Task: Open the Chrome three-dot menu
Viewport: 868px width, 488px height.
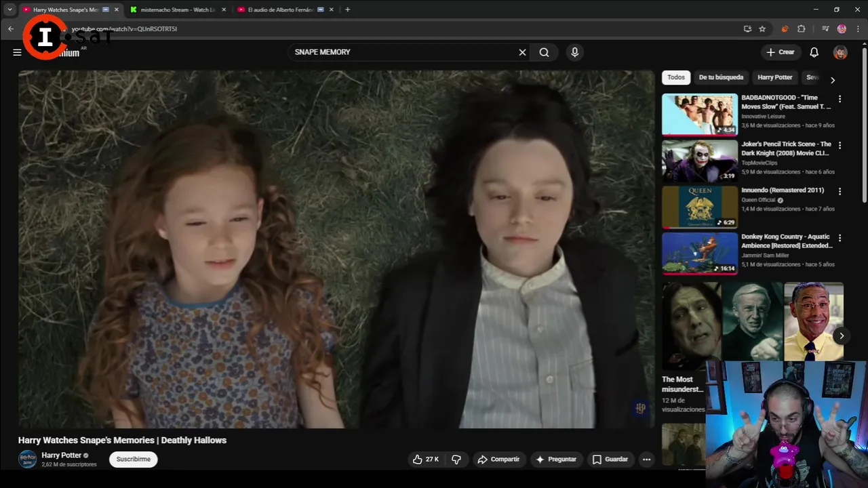Action: click(857, 28)
